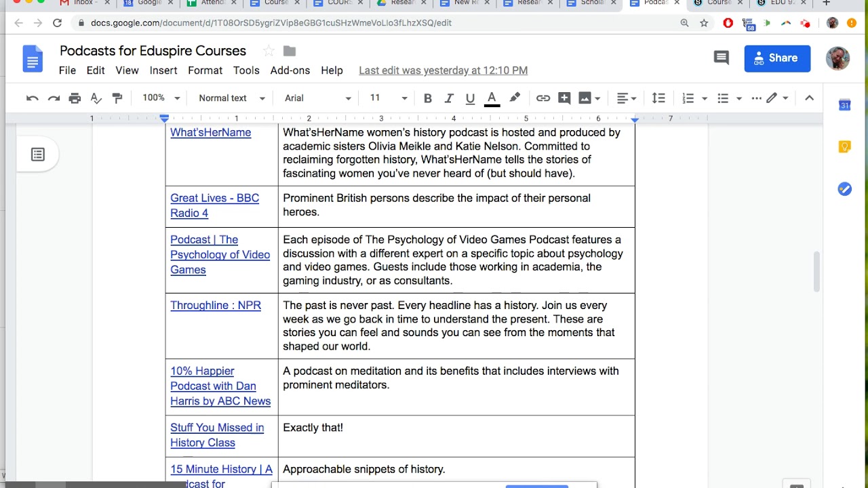
Task: Rename document title Podcasts for Eduspire Courses
Action: pos(153,51)
